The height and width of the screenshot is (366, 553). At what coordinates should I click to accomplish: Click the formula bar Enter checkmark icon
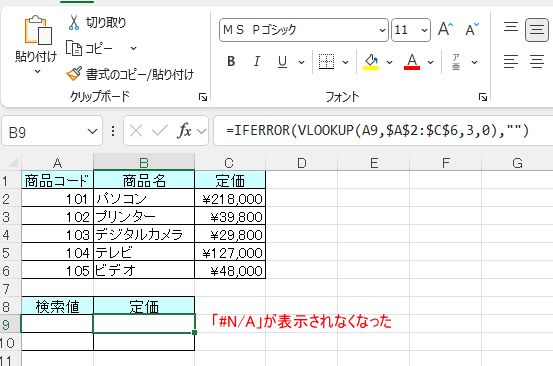tap(160, 131)
